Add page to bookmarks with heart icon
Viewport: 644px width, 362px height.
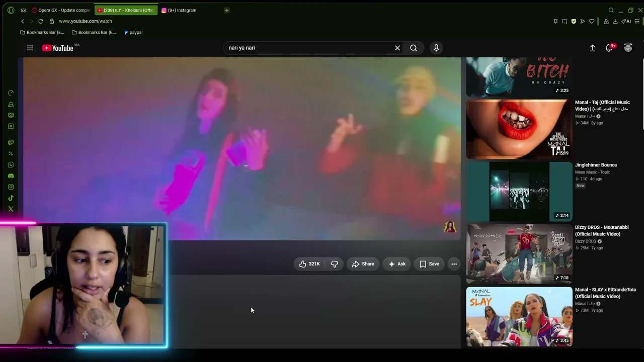pyautogui.click(x=592, y=21)
